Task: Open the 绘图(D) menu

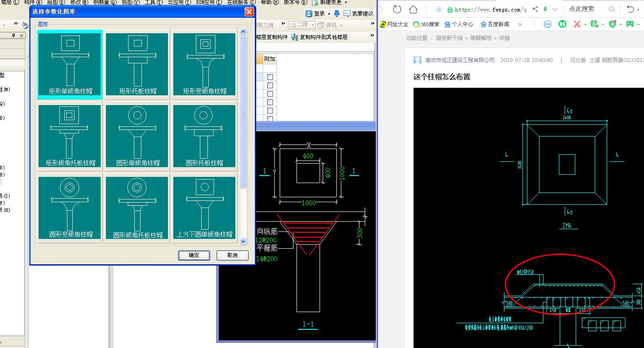Action: [x=56, y=2]
